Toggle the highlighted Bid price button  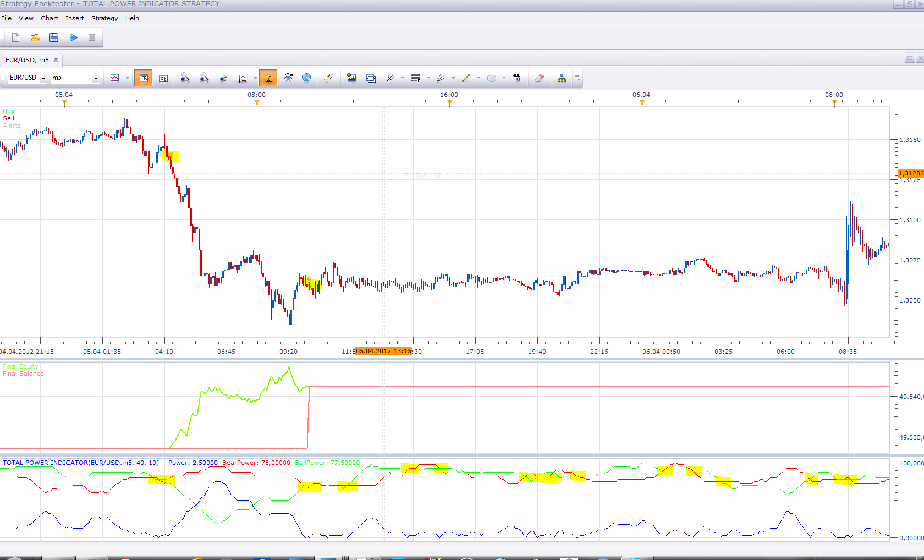(x=144, y=78)
